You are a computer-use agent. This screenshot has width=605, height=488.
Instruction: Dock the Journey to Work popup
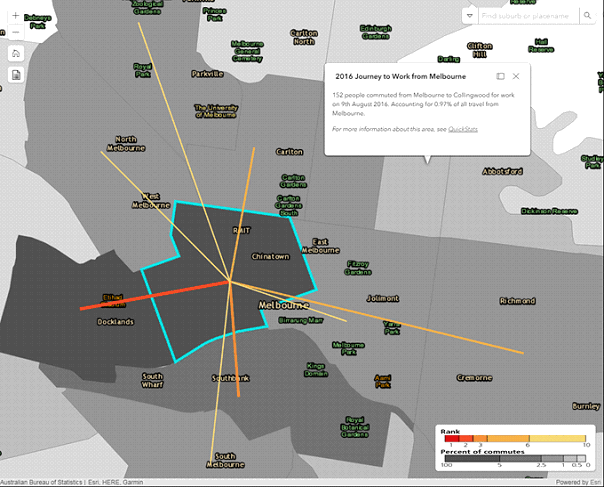tap(500, 76)
